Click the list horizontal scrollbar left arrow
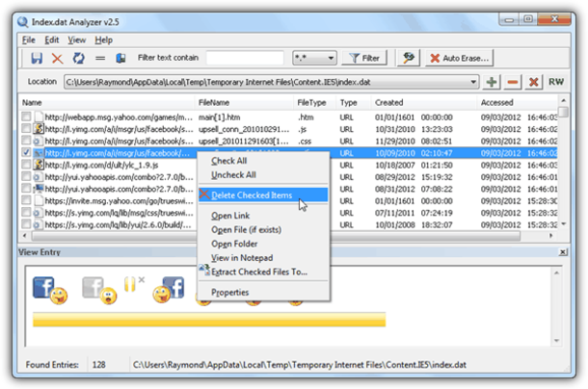Screen dimensions: 588x389 coord(25,236)
